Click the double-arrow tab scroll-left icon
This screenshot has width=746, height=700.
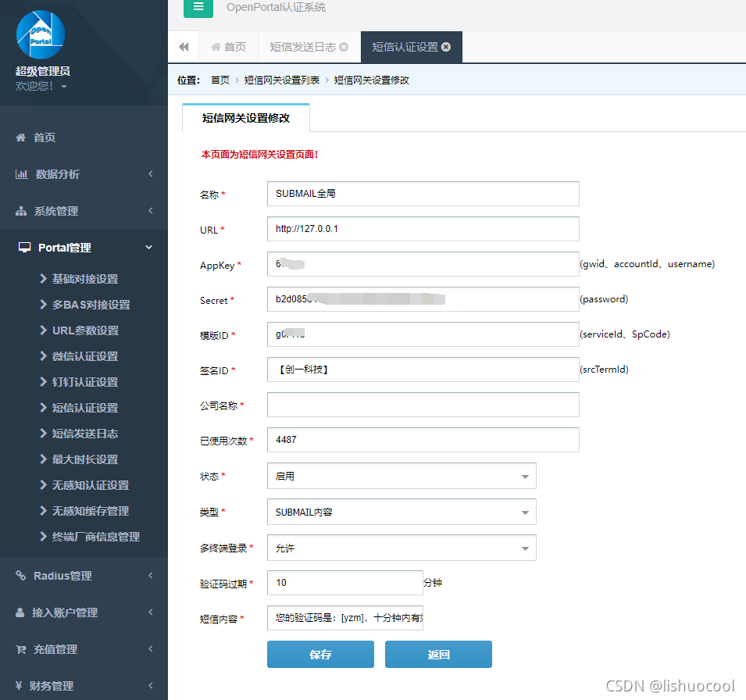click(184, 47)
